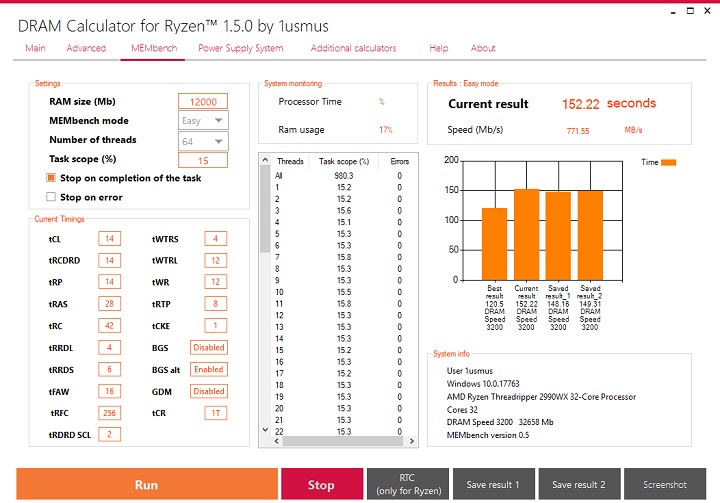Click the Task scope (%) column header
Image resolution: width=720 pixels, height=503 pixels.
click(x=344, y=161)
